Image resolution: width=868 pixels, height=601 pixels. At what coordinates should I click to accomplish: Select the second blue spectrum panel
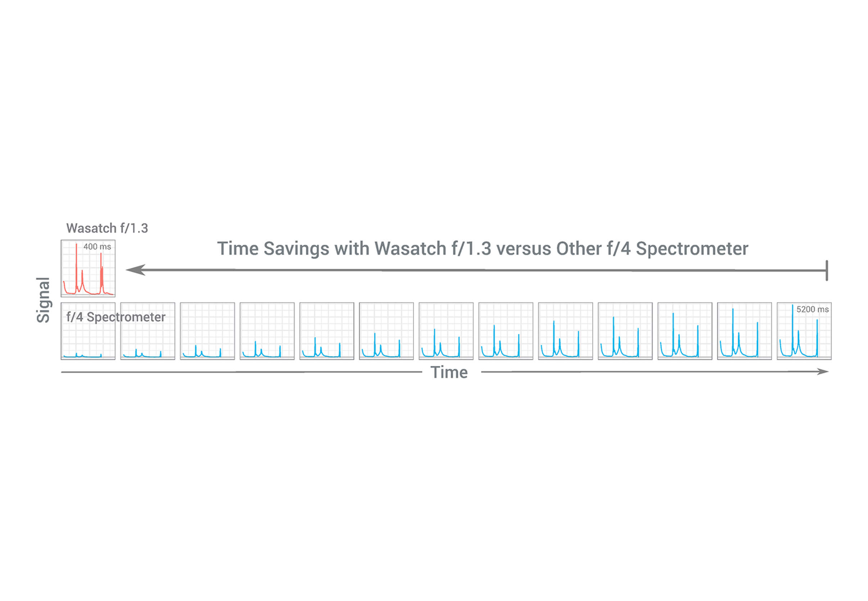tap(148, 331)
